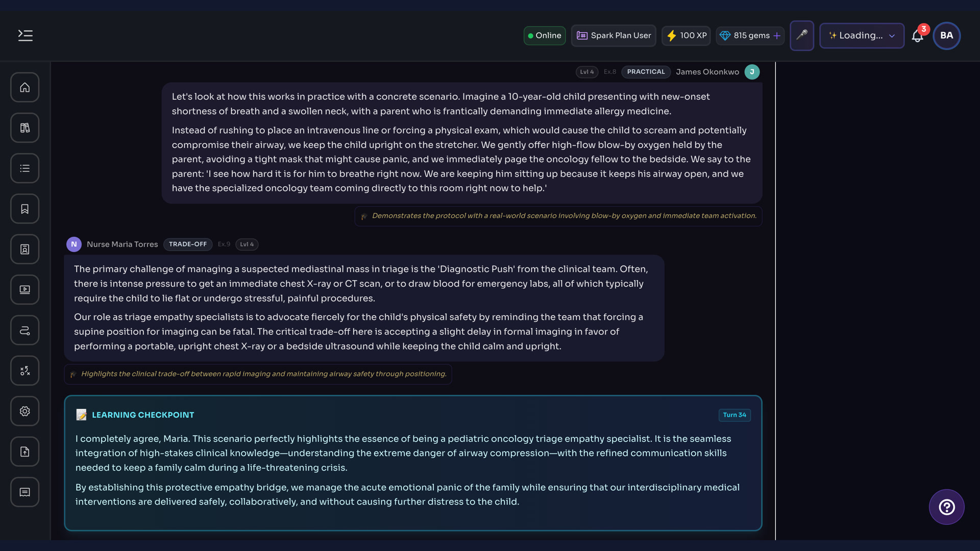Click the microphone button
Viewport: 980px width, 551px height.
click(802, 35)
